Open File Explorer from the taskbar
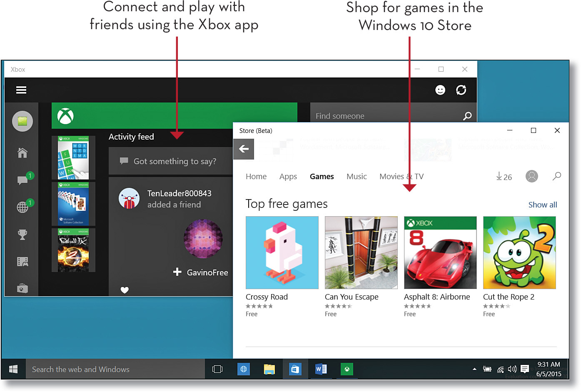581x392 pixels. [269, 369]
